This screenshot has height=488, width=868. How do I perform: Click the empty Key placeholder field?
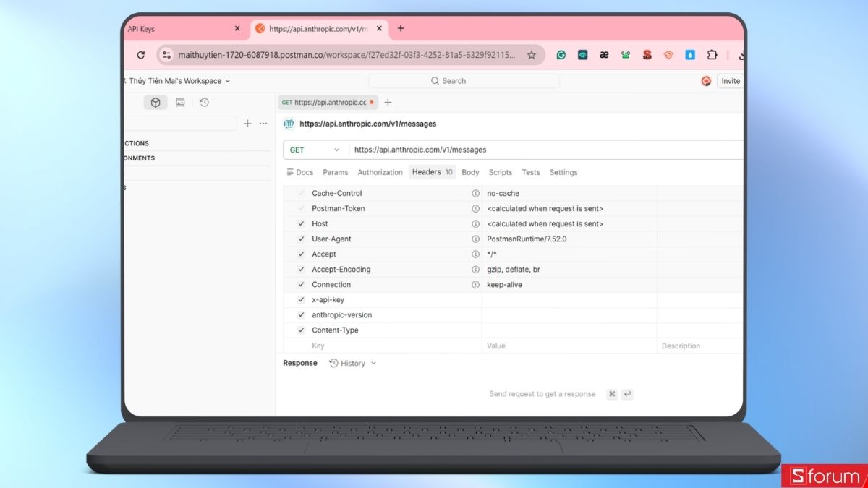tap(395, 346)
